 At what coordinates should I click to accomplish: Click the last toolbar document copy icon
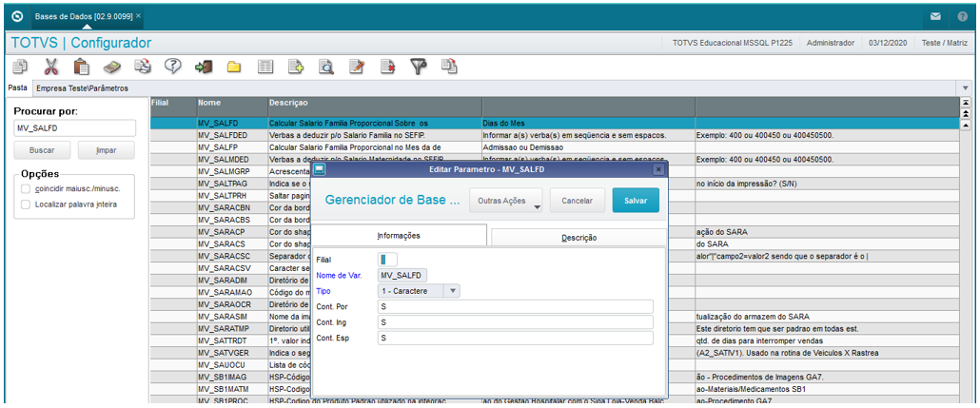tap(449, 67)
